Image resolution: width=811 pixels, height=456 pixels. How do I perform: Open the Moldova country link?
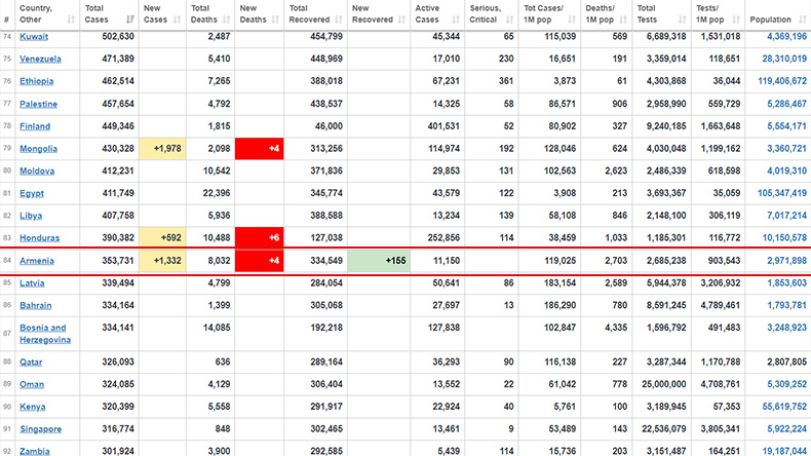tap(37, 171)
